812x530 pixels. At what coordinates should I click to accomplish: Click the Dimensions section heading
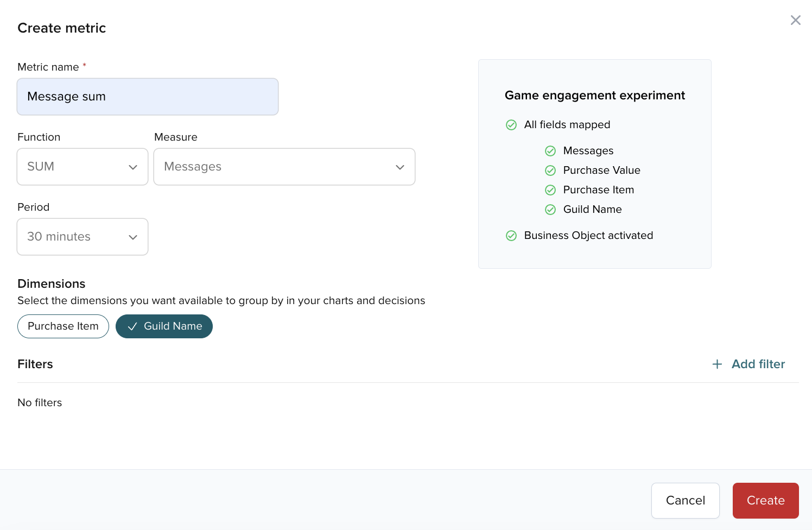(x=52, y=283)
